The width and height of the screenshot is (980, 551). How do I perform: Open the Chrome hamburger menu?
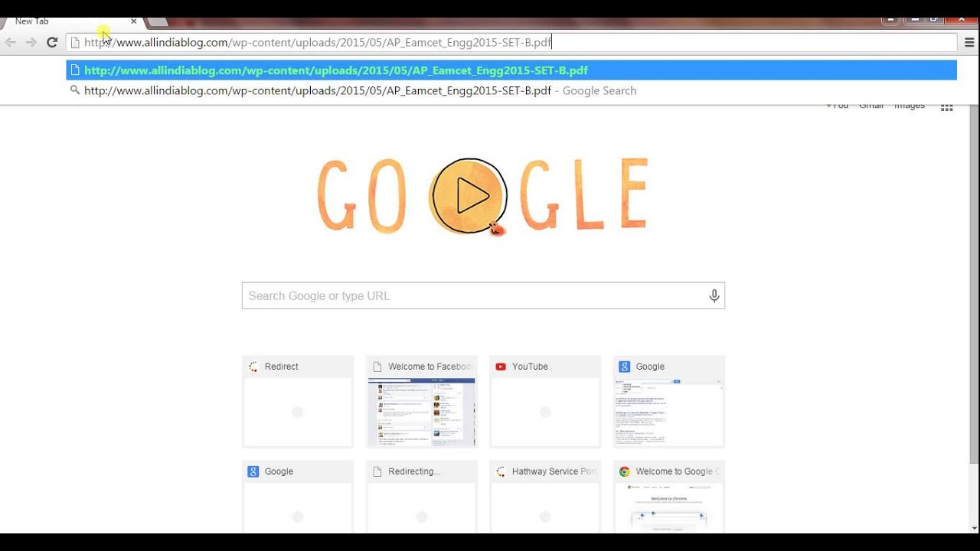coord(969,42)
